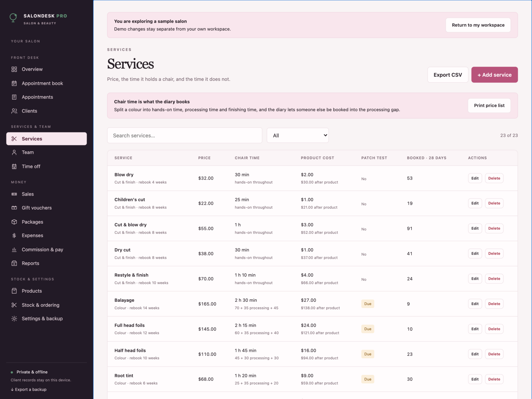Delete the Root tint service
The image size is (532, 399).
click(x=494, y=379)
